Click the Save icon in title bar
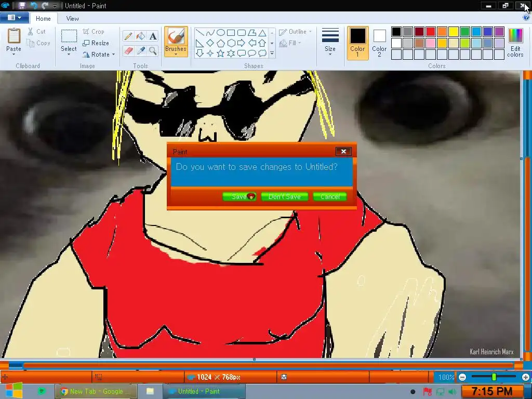Screen dimensions: 532x399 click(x=22, y=5)
